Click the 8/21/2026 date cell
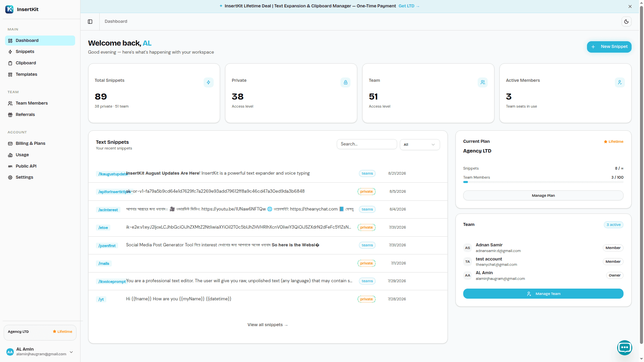Viewport: 644px width, 362px height. [397, 174]
